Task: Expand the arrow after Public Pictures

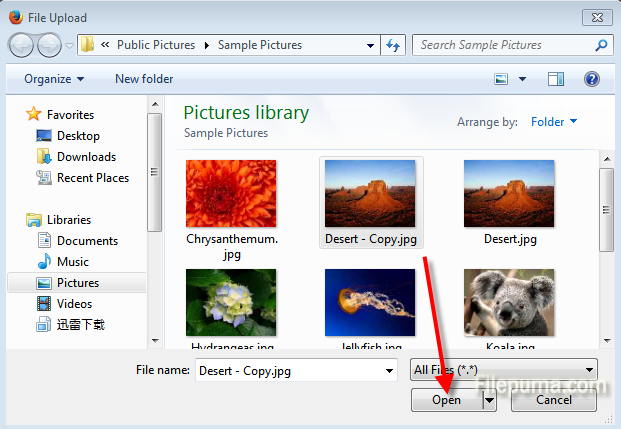Action: (x=206, y=46)
